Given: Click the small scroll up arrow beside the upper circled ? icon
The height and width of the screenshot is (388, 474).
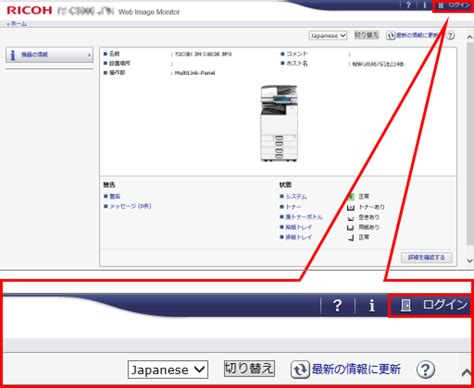Looking at the screenshot, I should click(470, 36).
